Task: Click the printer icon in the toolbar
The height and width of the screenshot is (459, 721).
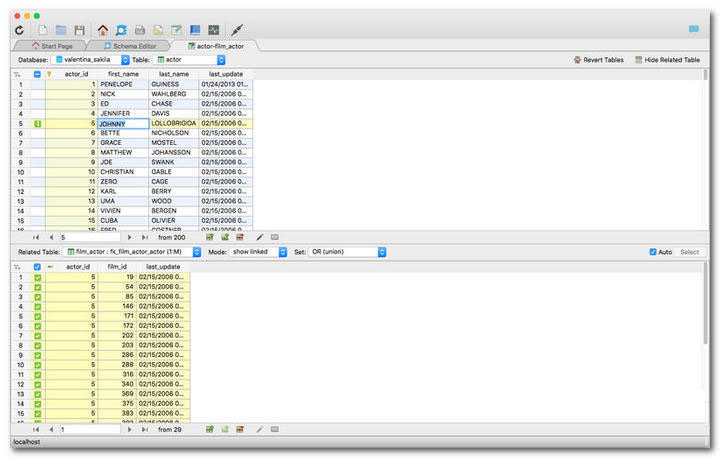Action: point(140,30)
